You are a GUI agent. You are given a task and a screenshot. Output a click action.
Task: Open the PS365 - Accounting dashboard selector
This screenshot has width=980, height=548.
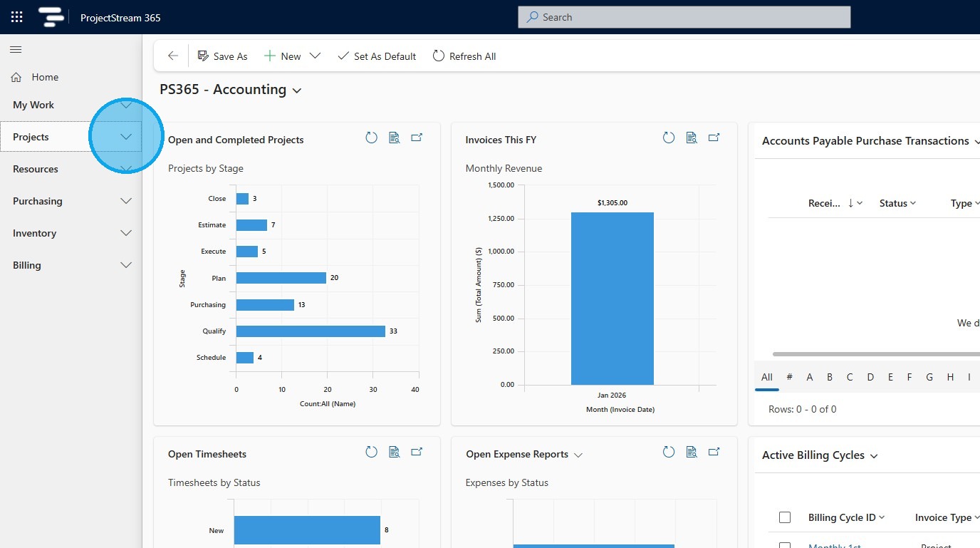297,91
